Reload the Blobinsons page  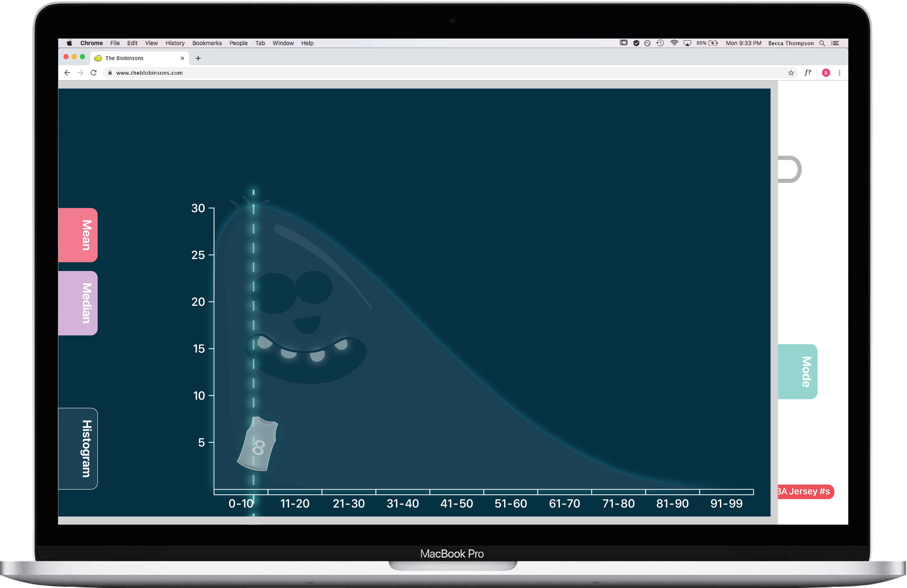[93, 73]
